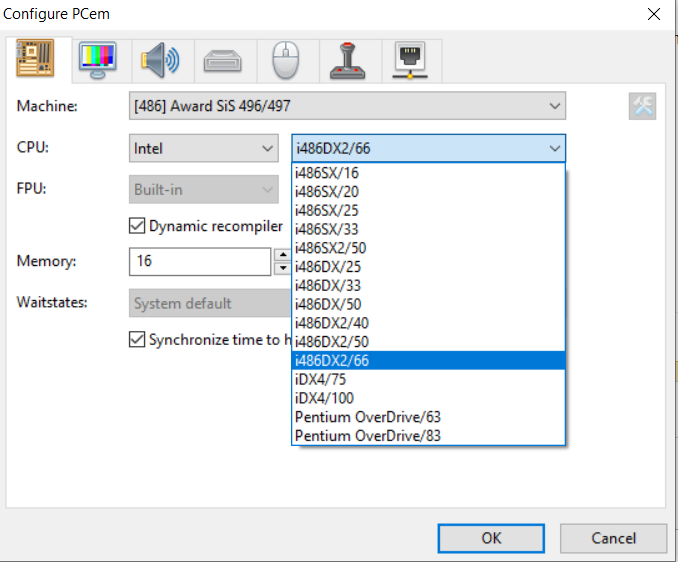678x562 pixels.
Task: Select i486SX/33 from the CPU list
Action: pos(429,229)
